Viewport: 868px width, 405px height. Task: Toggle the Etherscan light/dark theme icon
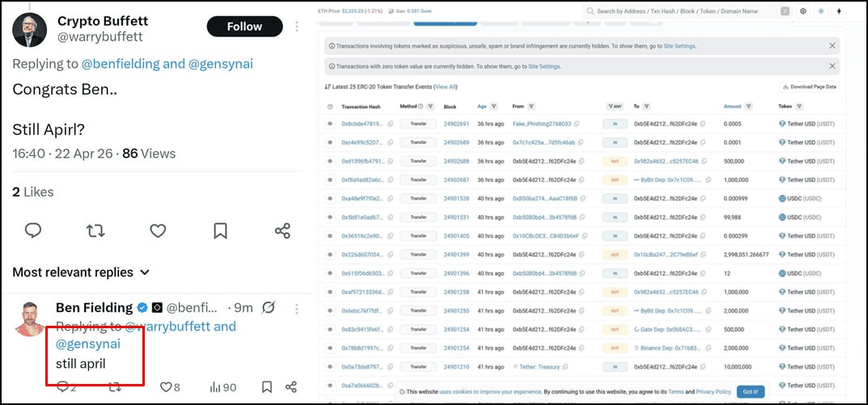(822, 11)
